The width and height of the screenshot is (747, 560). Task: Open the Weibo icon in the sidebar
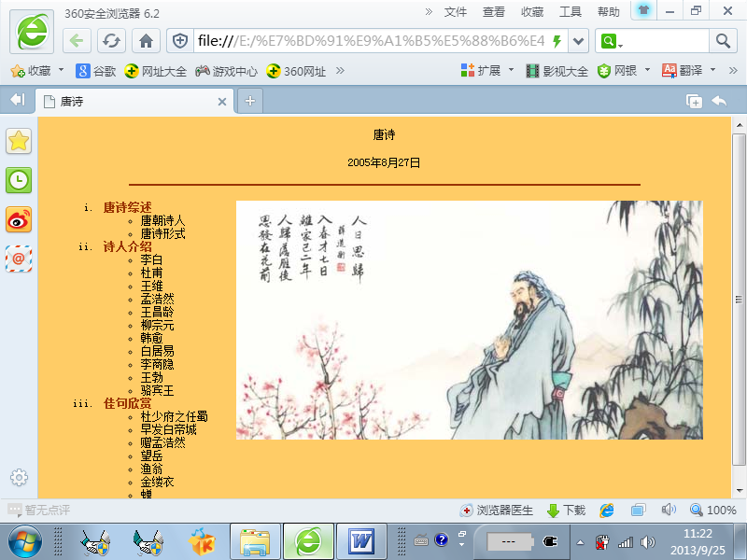pos(19,219)
